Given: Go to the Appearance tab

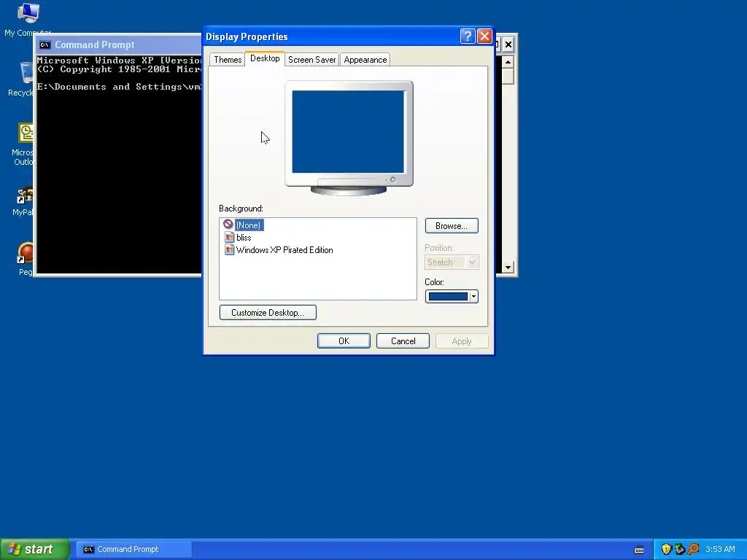Looking at the screenshot, I should [365, 60].
